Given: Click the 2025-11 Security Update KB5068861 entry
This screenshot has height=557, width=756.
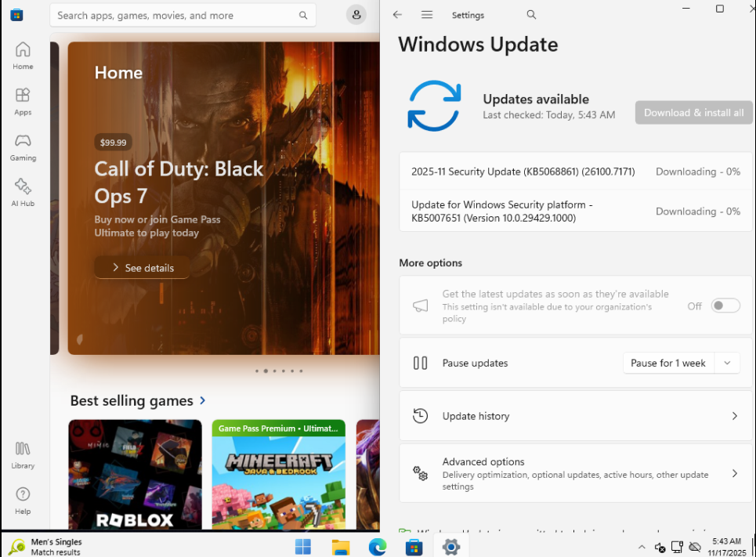Looking at the screenshot, I should point(576,172).
